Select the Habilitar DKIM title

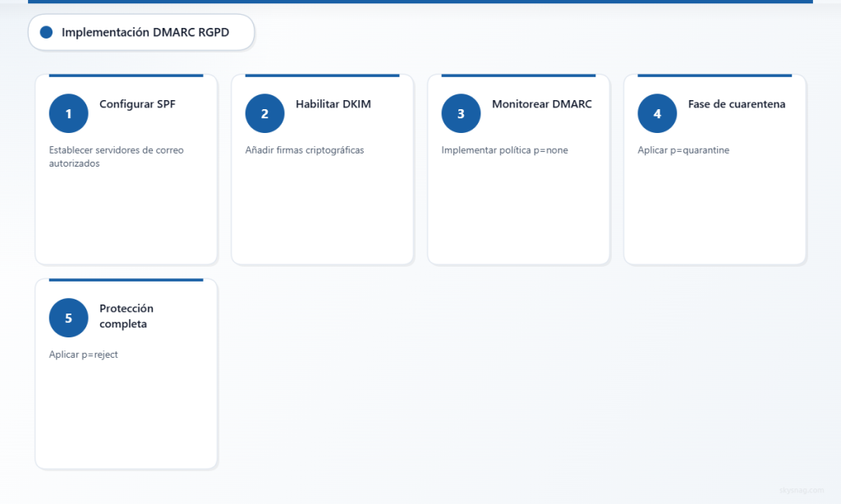tap(333, 104)
